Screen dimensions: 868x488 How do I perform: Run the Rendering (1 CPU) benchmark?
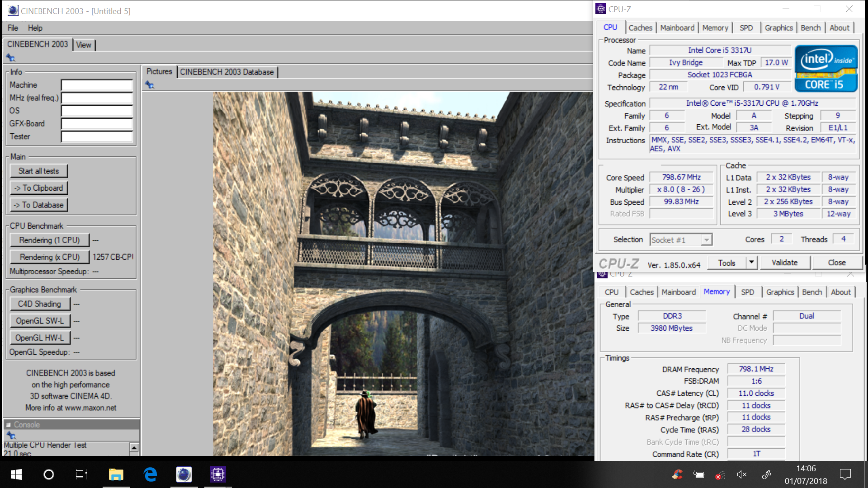(x=50, y=240)
